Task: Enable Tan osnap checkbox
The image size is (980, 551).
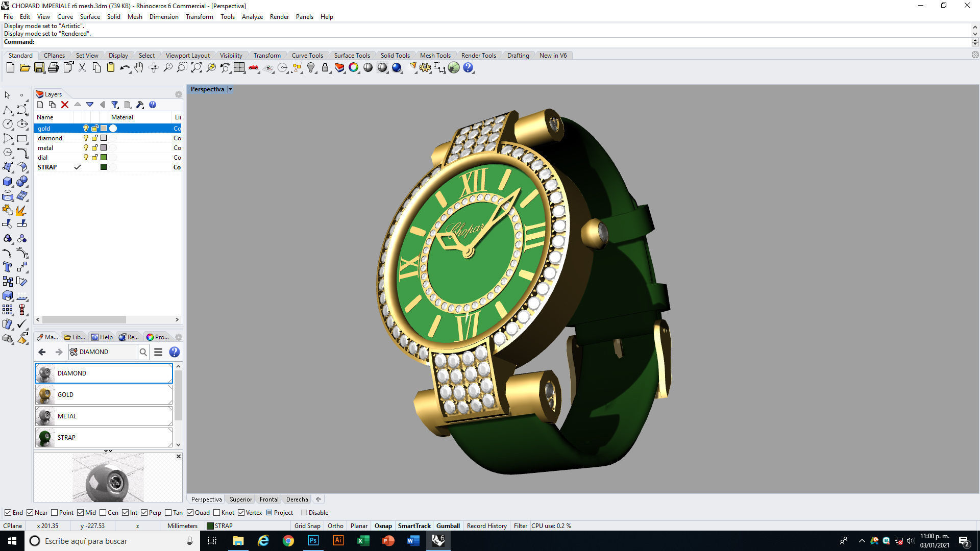Action: 168,513
